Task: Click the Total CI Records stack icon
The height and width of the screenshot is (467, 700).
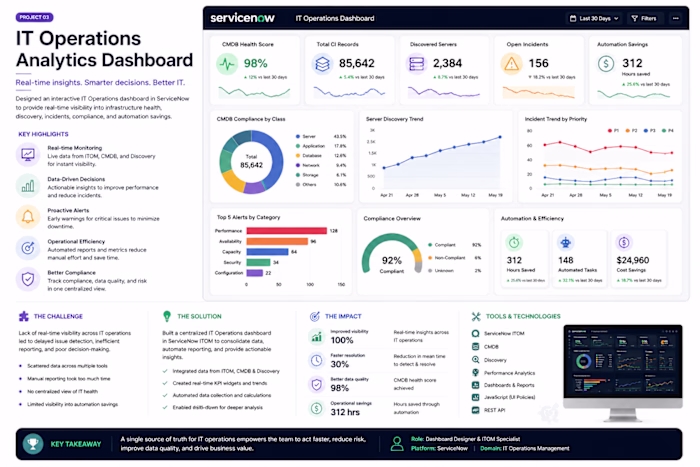Action: point(322,64)
